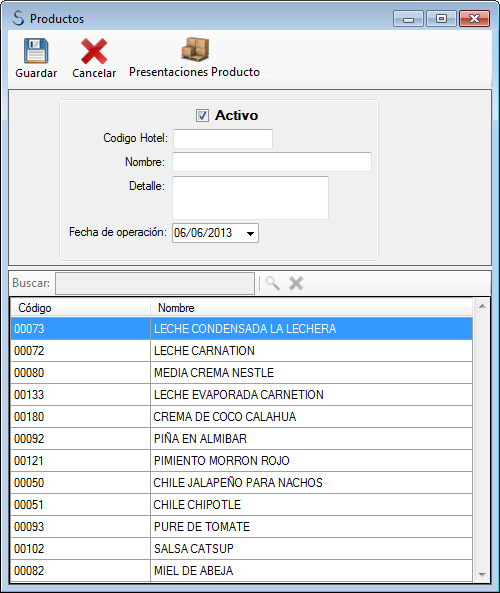The image size is (500, 593).
Task: Open Presentaciones Producto boxes icon
Action: tap(195, 49)
